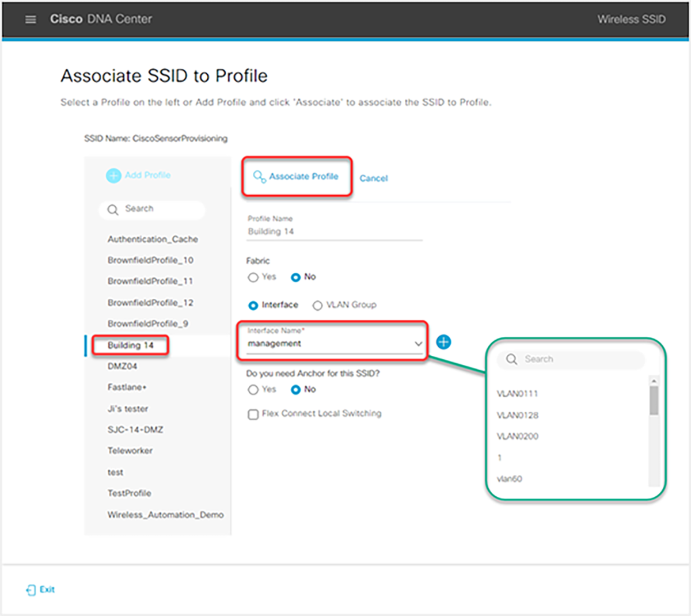Click the Add Profile link
The height and width of the screenshot is (616, 691).
pos(147,175)
